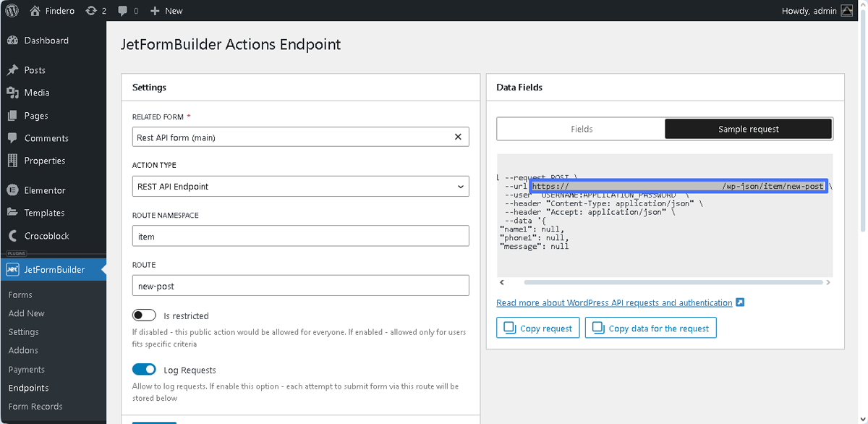Enable the Is restricted toggle
Image resolution: width=868 pixels, height=424 pixels.
pos(144,315)
